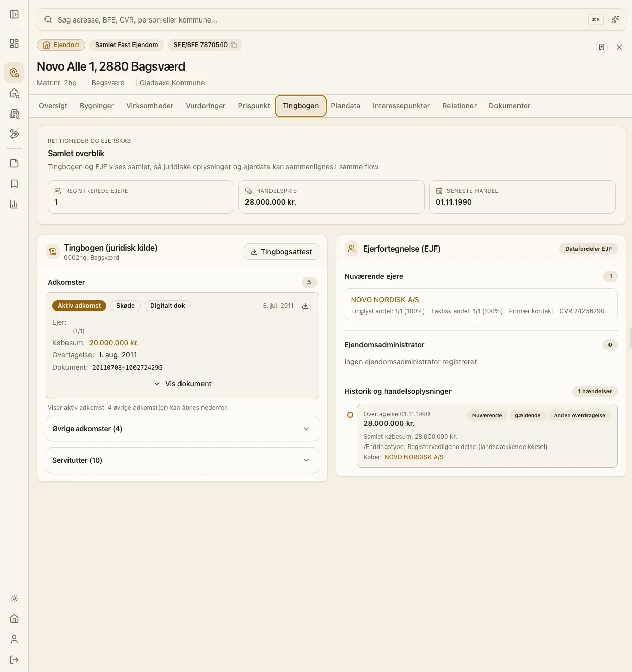This screenshot has height=672, width=632.
Task: Open the Køber NOVO NORDISK A/S link
Action: 414,457
